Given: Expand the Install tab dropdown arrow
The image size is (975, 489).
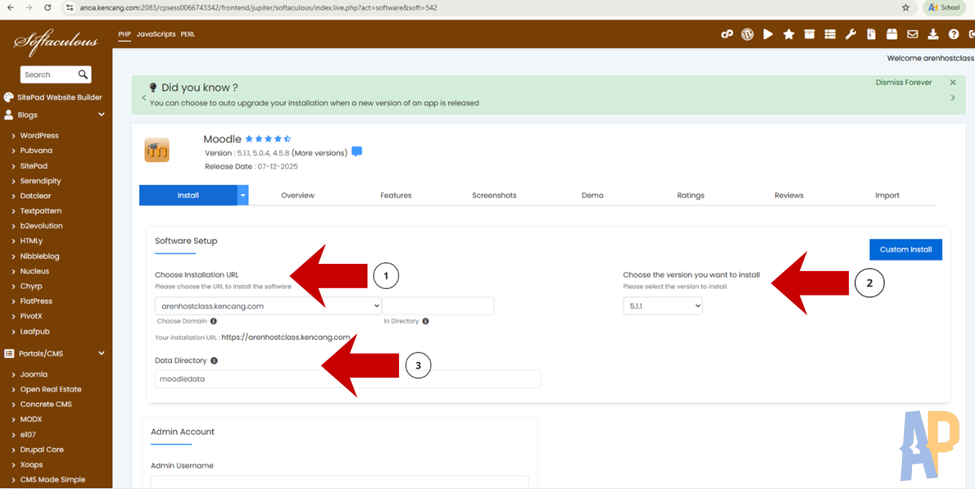Looking at the screenshot, I should coord(242,195).
